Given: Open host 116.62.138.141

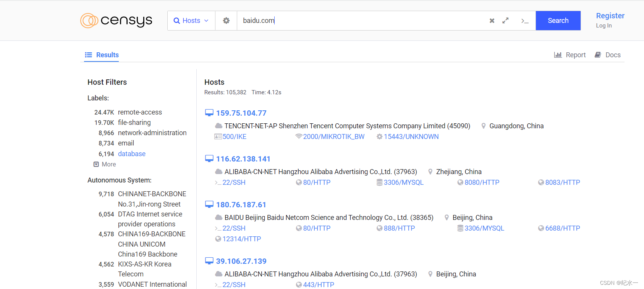Looking at the screenshot, I should coord(243,159).
